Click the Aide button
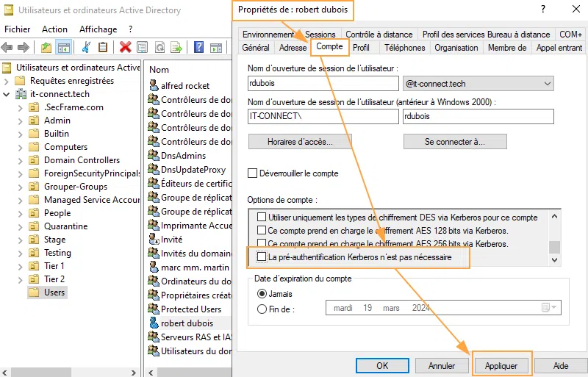588x377 pixels. (561, 366)
